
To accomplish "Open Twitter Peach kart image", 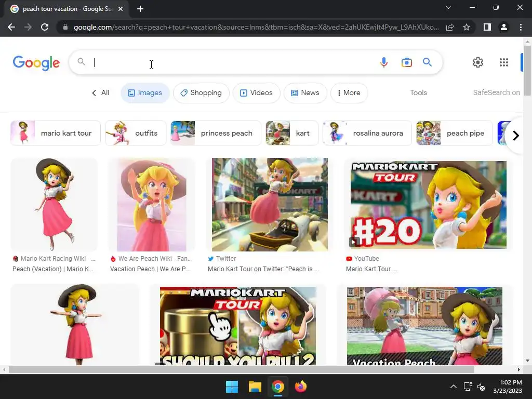I will click(x=270, y=205).
